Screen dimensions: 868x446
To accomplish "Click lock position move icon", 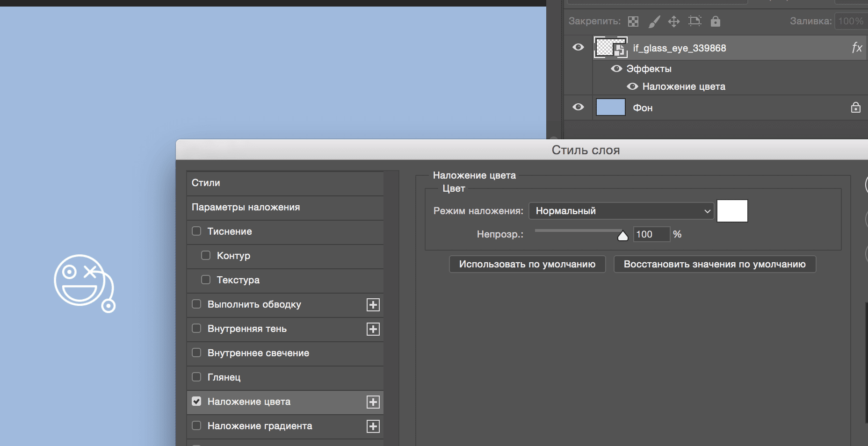I will (674, 22).
